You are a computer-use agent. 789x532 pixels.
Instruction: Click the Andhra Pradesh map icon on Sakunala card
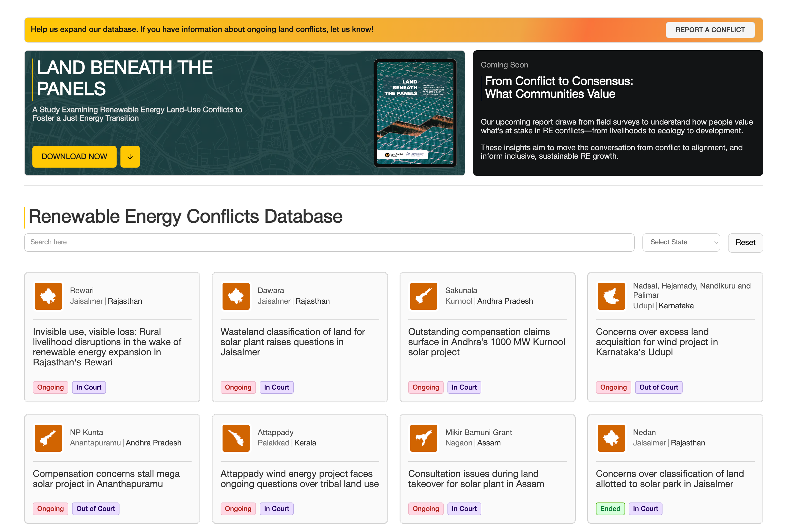coord(423,296)
